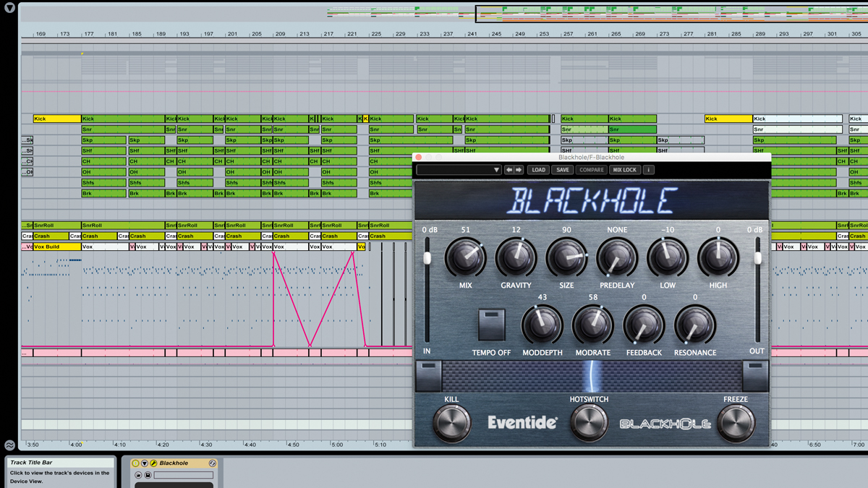The image size is (868, 488).
Task: Click the BLACKHOLE preset display text
Action: point(592,200)
